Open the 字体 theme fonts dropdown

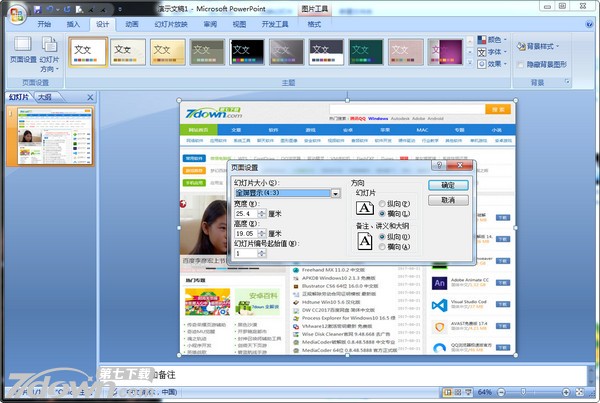coord(492,52)
